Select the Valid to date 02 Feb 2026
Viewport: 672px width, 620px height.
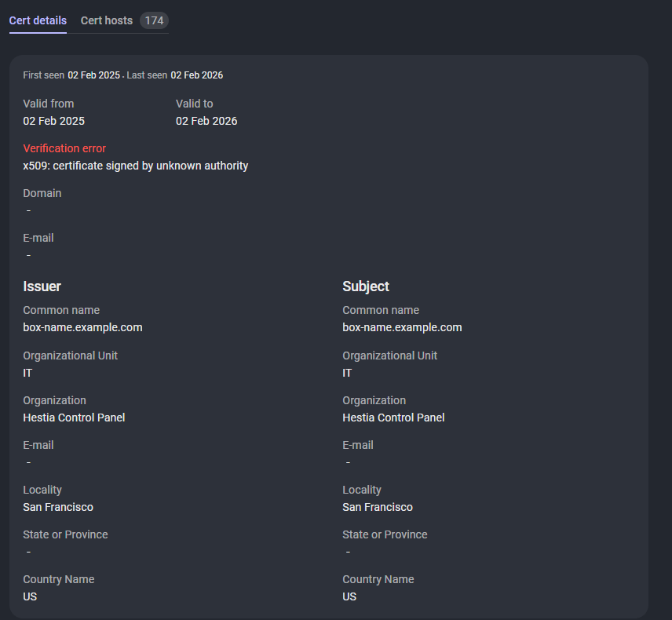coord(206,121)
